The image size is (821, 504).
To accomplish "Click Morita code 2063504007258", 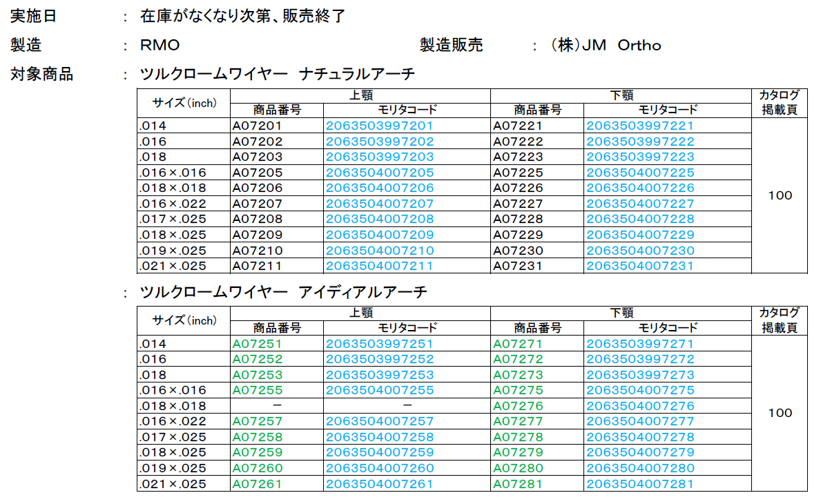I will pyautogui.click(x=379, y=437).
